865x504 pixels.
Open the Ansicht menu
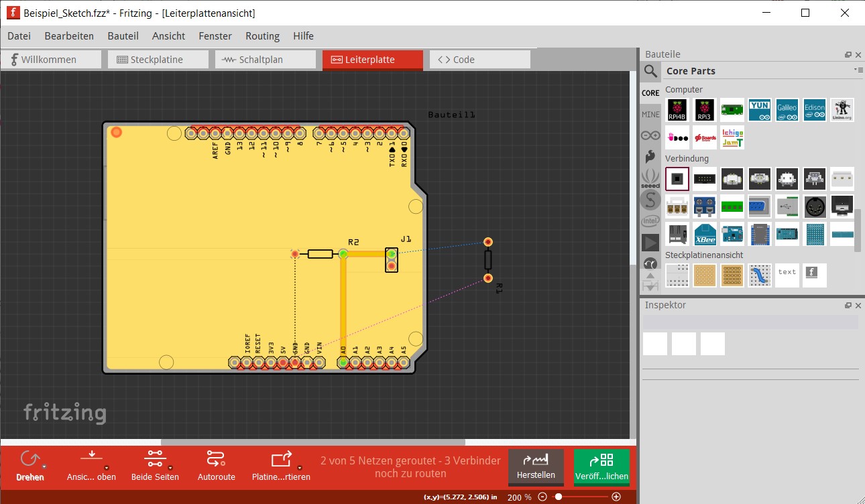coord(169,36)
